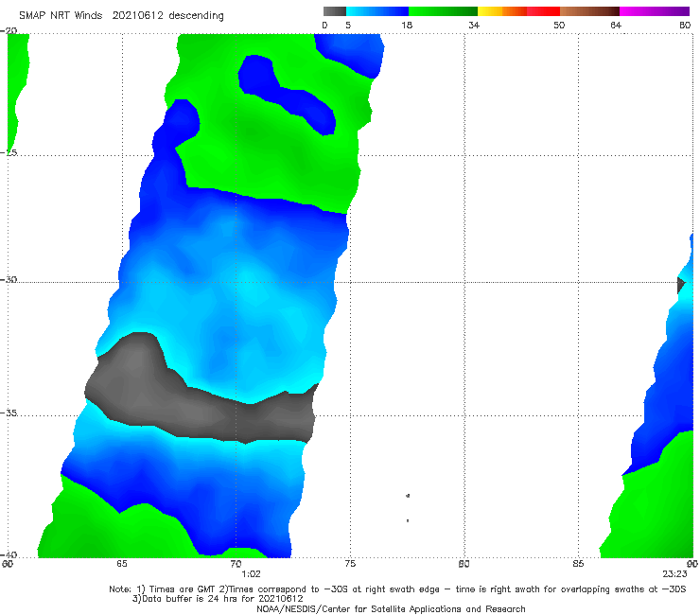Click the '23:23' swath time label
The width and height of the screenshot is (700, 615).
(674, 574)
